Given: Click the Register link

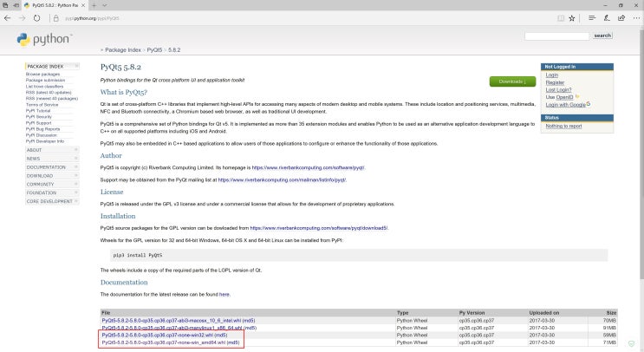Looking at the screenshot, I should 556,82.
